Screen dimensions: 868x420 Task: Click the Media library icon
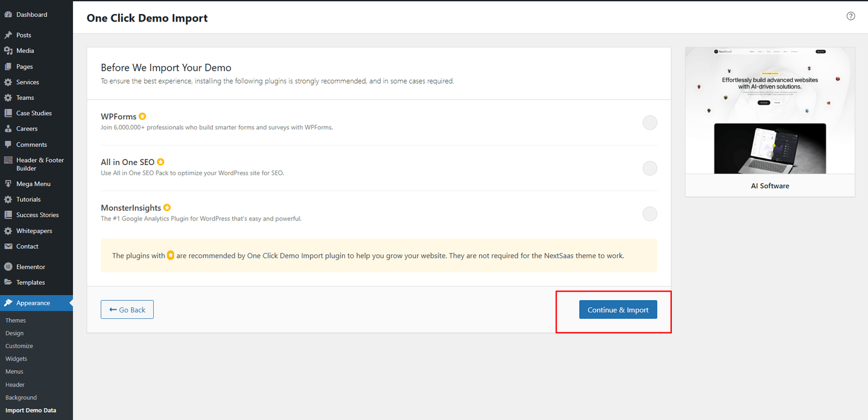pyautogui.click(x=8, y=51)
